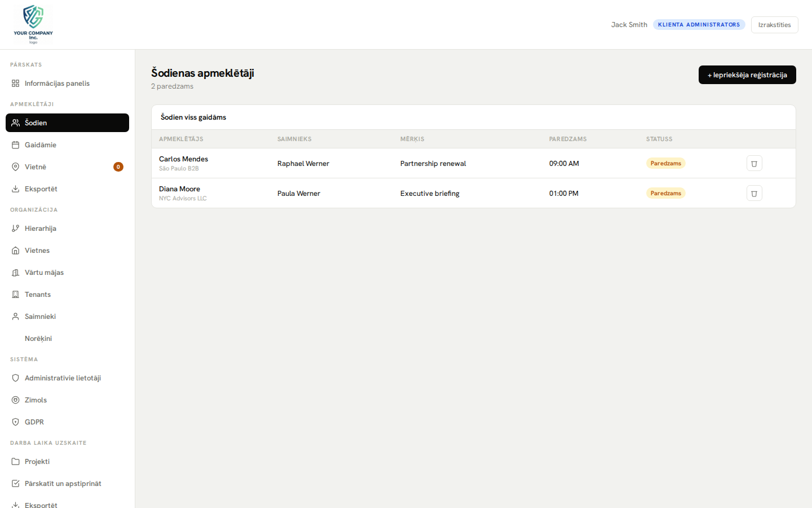
Task: Open Administratīvie lietotāji page
Action: [63, 378]
